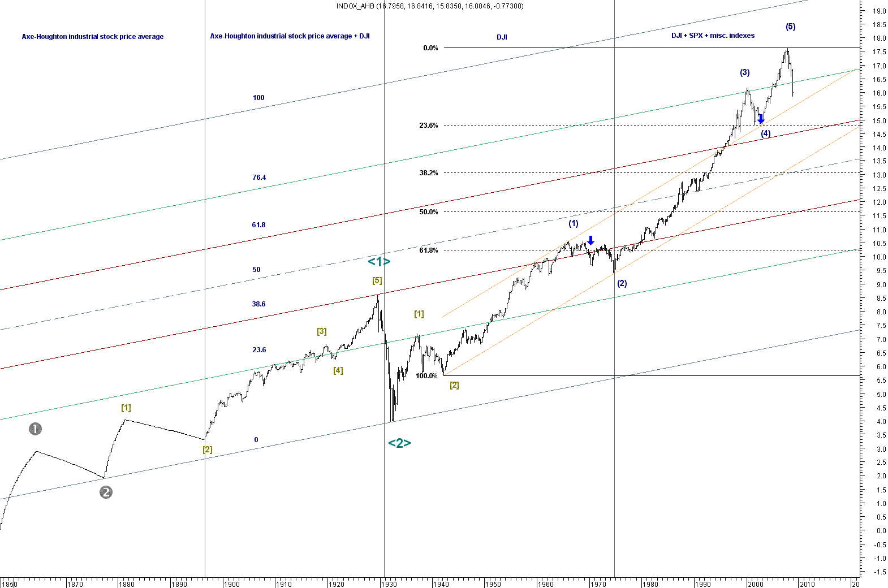Click the 1930 year tick on time axis

coord(389,584)
